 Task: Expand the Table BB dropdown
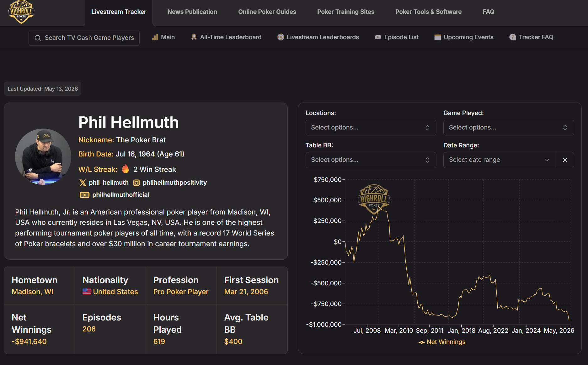click(x=371, y=160)
